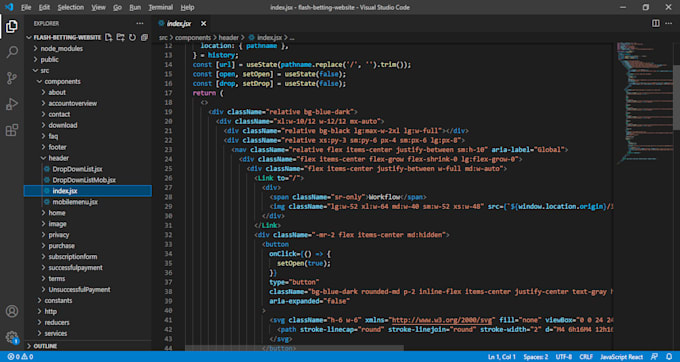Viewport: 680px width, 362px height.
Task: Split the editor to the right
Action: (x=656, y=23)
